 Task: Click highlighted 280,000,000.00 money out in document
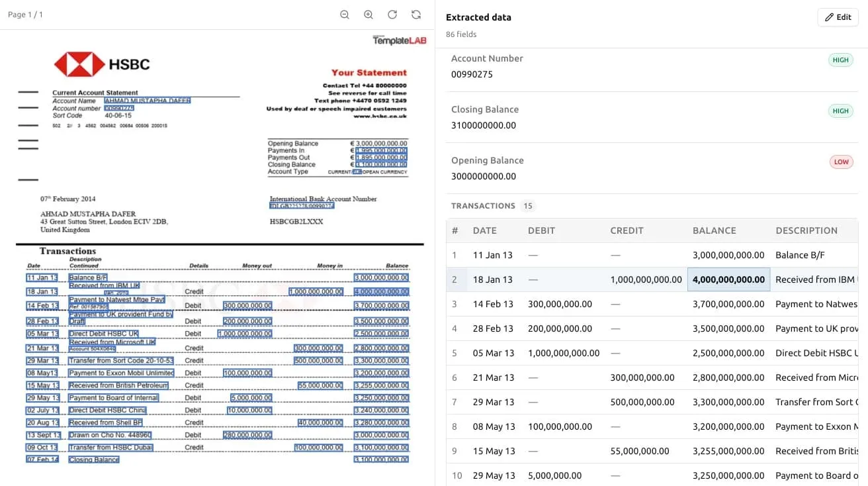247,435
